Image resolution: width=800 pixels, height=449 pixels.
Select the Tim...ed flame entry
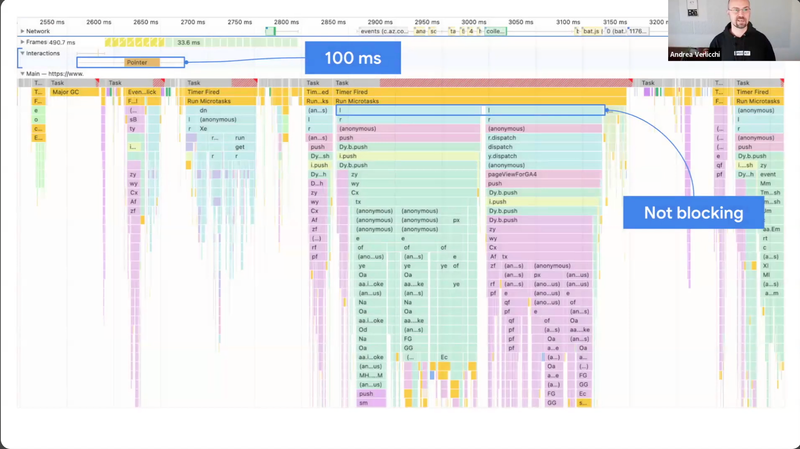318,92
